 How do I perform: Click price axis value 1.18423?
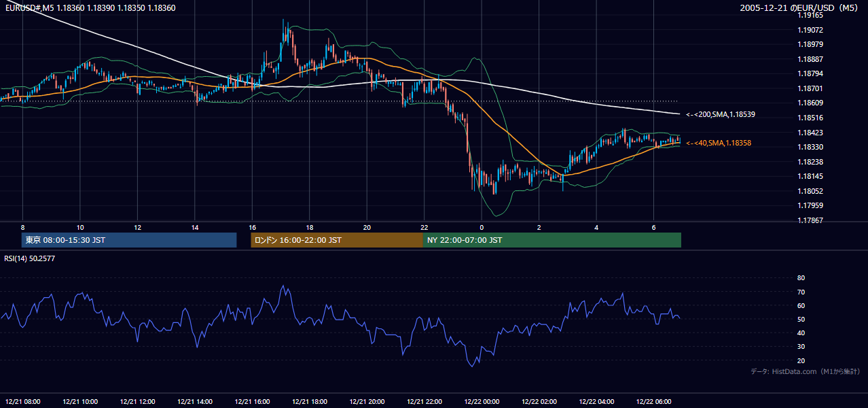pos(811,133)
